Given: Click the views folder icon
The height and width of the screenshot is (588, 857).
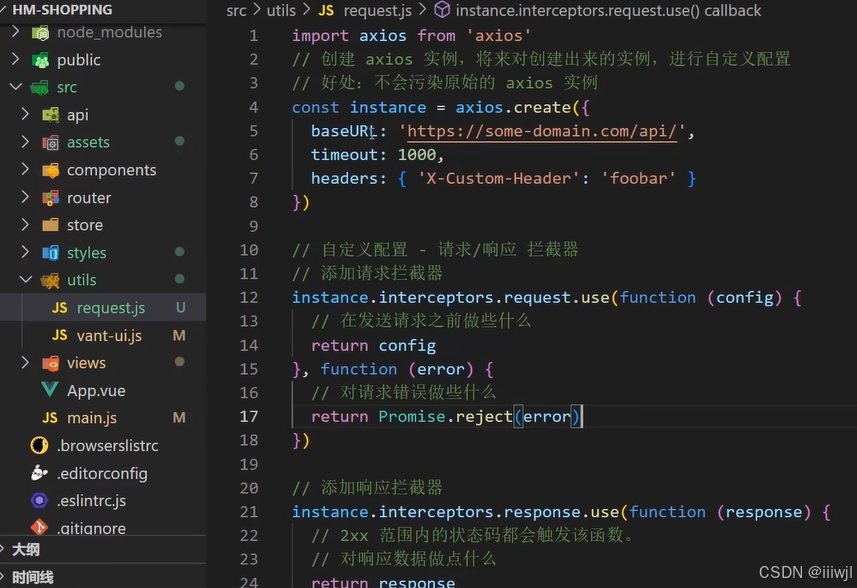Looking at the screenshot, I should [50, 363].
